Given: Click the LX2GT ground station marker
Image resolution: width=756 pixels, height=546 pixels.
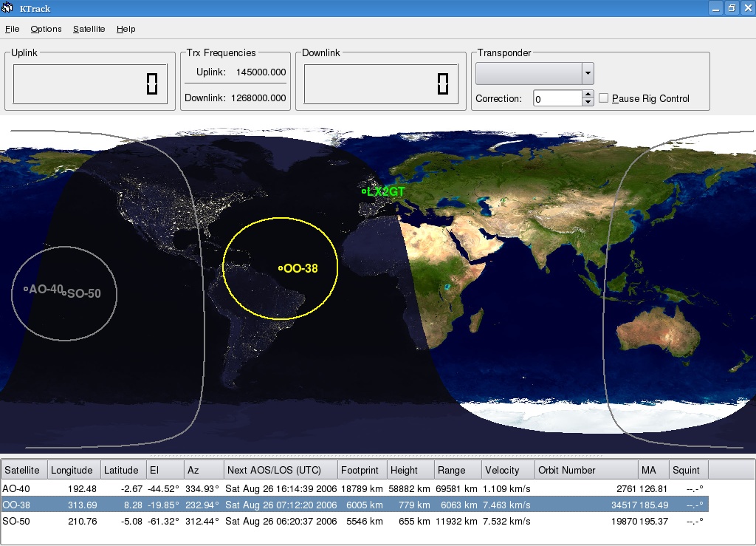Looking at the screenshot, I should tap(364, 191).
